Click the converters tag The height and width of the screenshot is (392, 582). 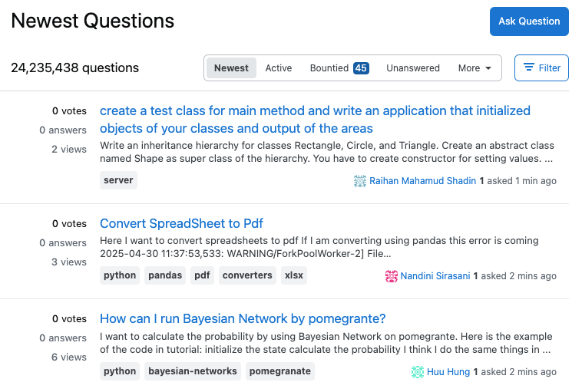(x=247, y=275)
